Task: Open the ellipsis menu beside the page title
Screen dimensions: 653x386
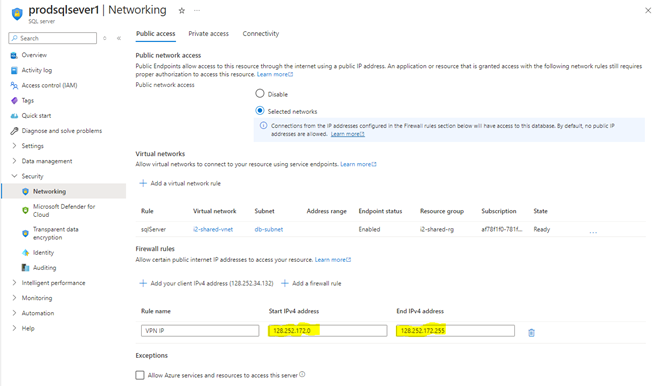Action: pyautogui.click(x=197, y=10)
